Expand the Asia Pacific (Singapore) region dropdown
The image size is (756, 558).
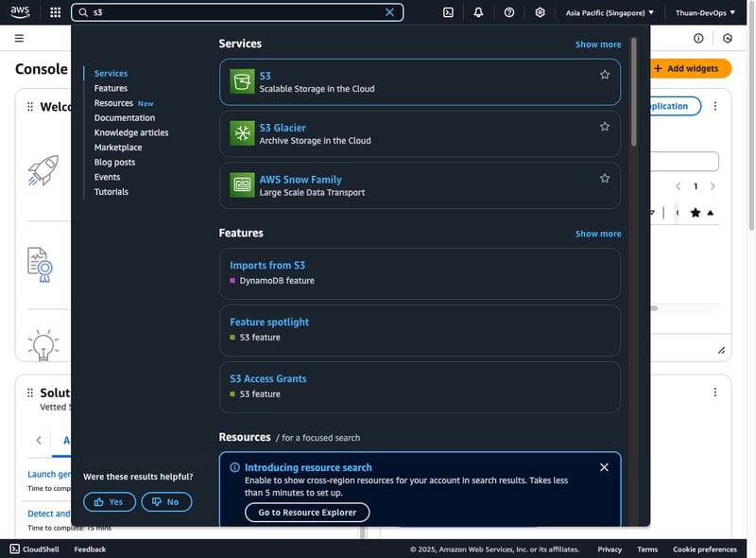click(x=610, y=13)
